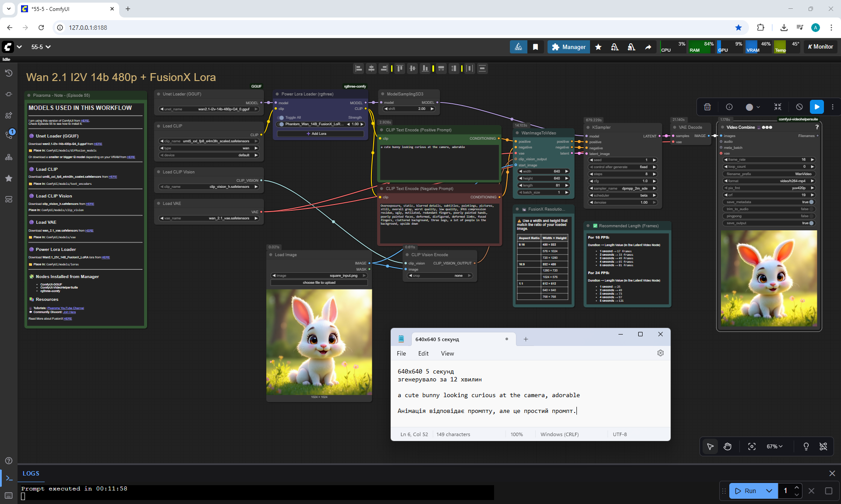The width and height of the screenshot is (841, 504).
Task: Open the queue history sidebar icon
Action: 9,73
